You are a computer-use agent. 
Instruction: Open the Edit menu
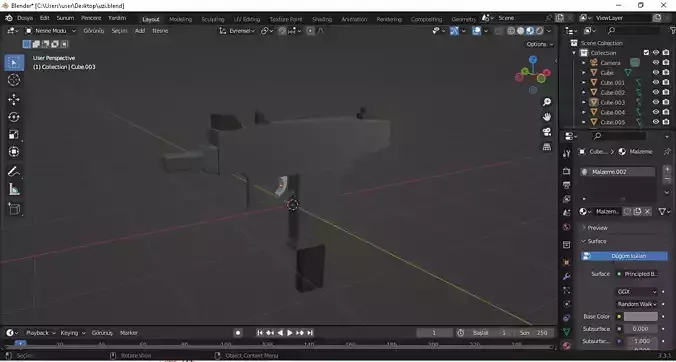[45, 18]
